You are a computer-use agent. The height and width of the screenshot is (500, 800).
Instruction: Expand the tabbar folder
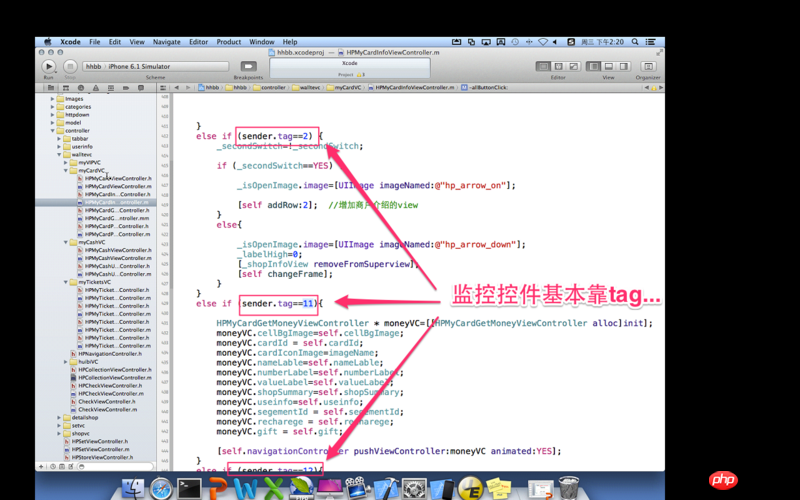point(59,139)
